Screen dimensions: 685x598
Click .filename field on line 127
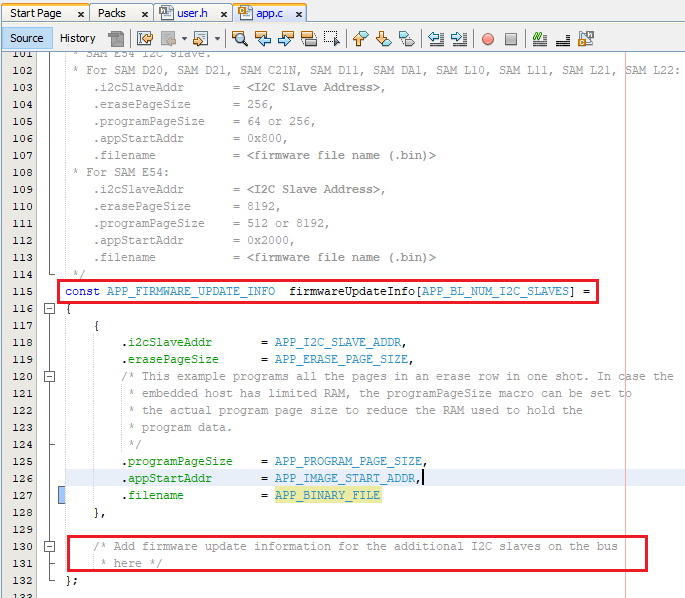152,495
